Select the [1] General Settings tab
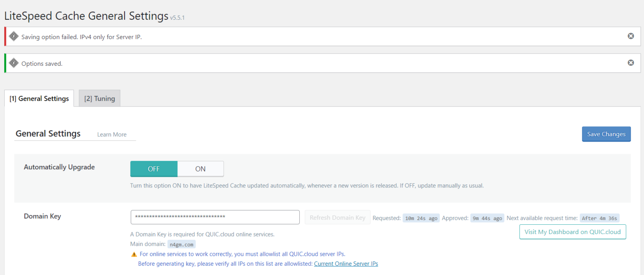 [x=39, y=98]
